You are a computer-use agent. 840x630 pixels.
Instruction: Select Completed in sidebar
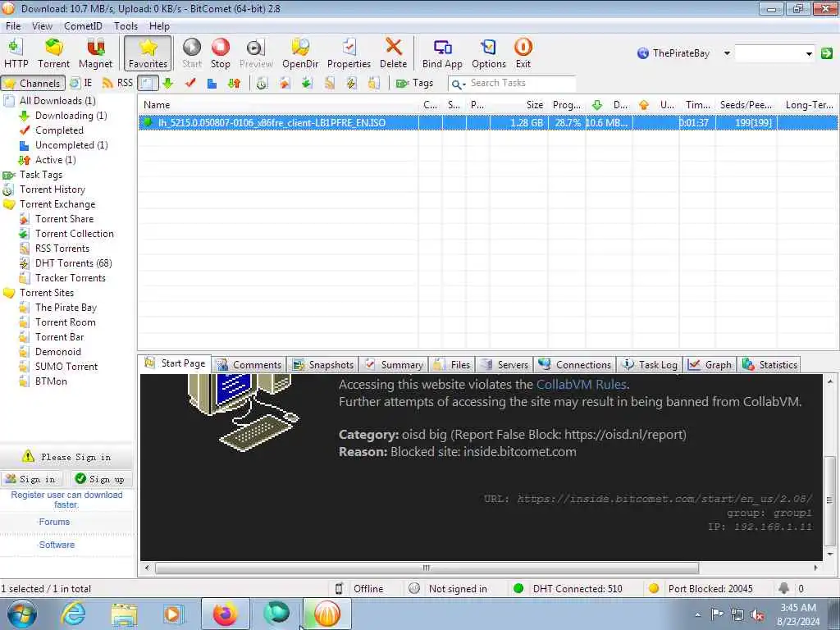[59, 130]
